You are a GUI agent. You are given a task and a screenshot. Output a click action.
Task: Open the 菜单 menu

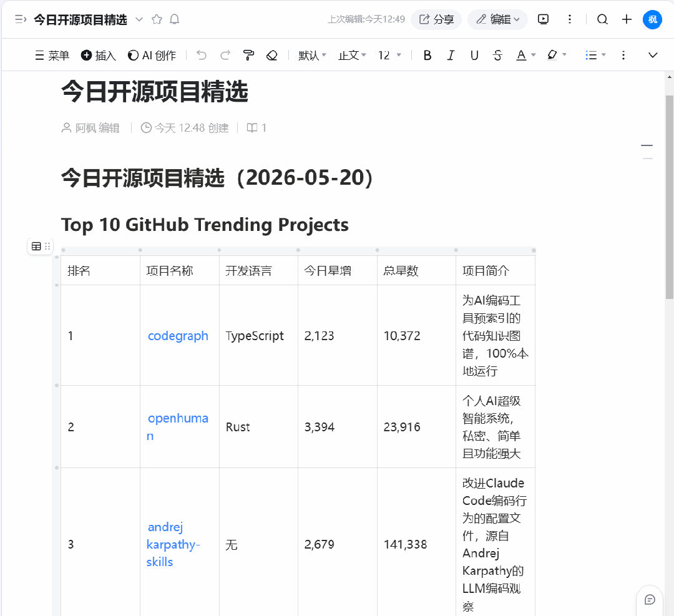point(52,56)
